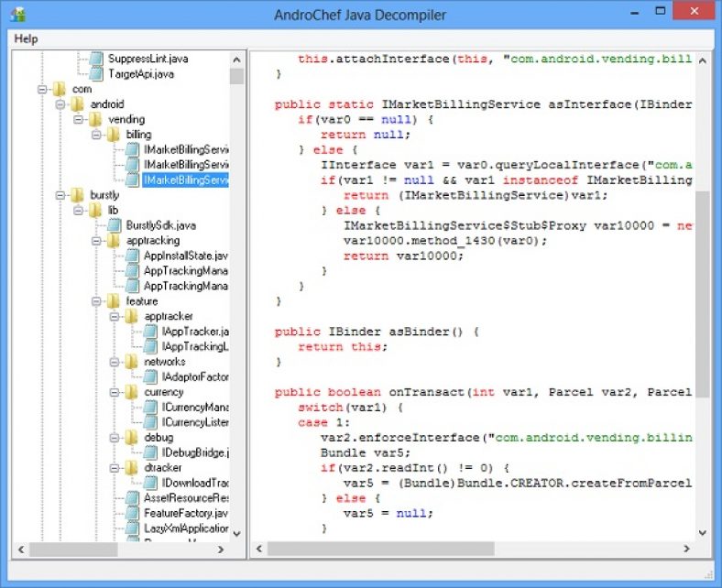The width and height of the screenshot is (722, 588).
Task: Open the Help menu
Action: coord(27,38)
